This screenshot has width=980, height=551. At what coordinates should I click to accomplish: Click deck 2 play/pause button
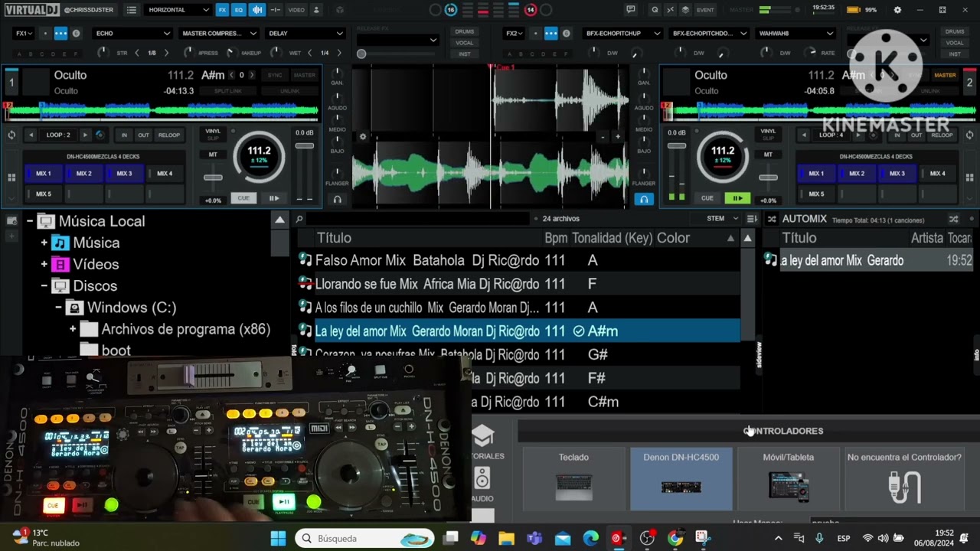tap(737, 198)
